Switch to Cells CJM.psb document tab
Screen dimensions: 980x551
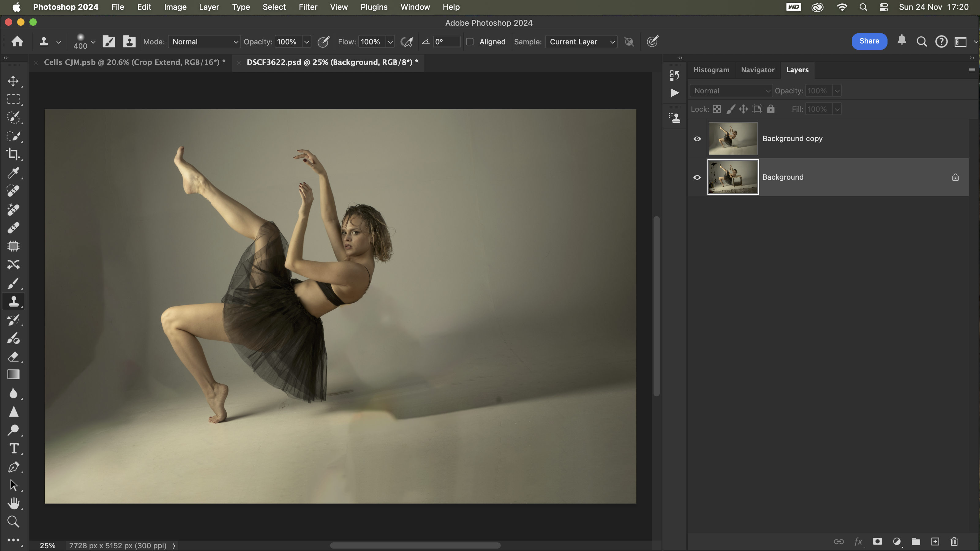134,62
